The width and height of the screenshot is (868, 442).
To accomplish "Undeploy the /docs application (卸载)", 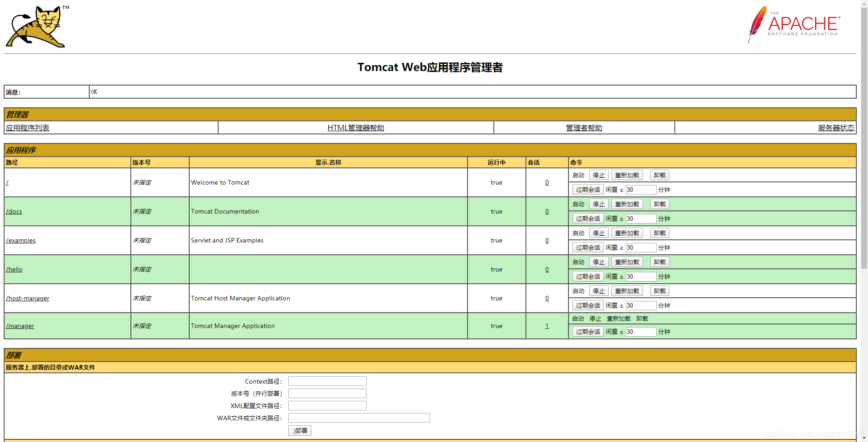I will click(659, 204).
